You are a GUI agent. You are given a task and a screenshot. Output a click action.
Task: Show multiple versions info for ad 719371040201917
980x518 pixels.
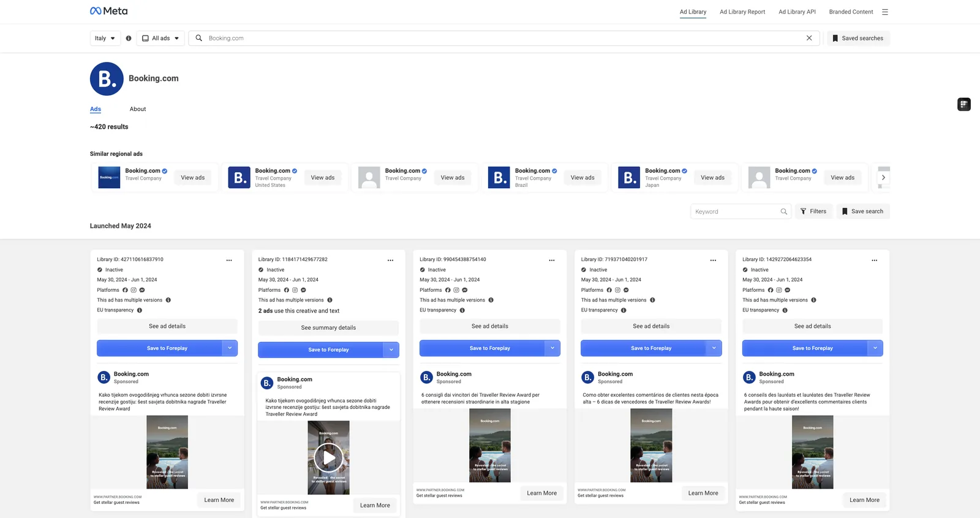(x=652, y=300)
